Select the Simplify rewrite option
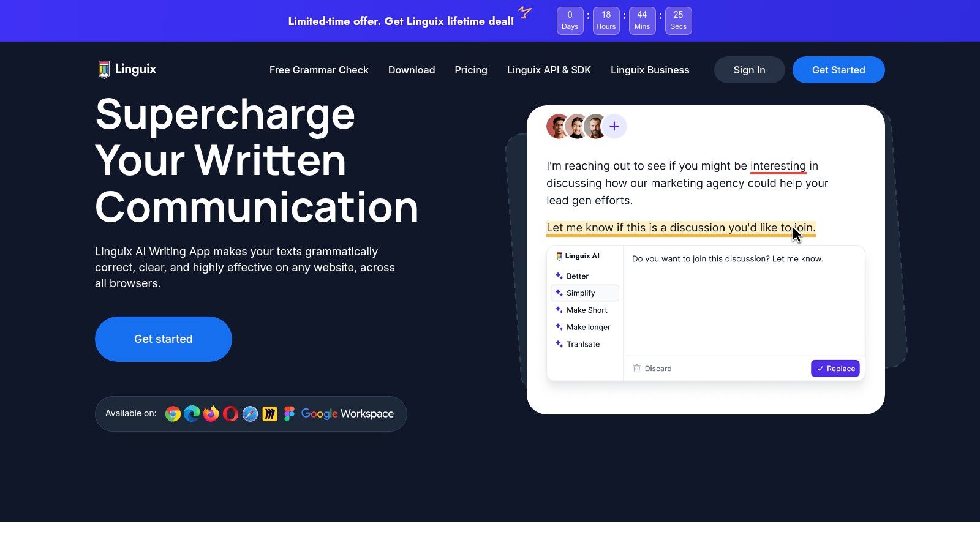 585,293
